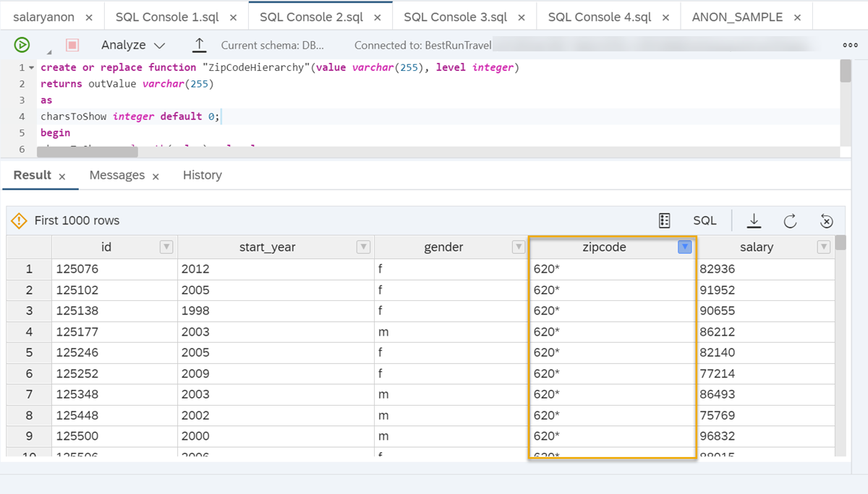
Task: Open SQL Console 4.sql tab
Action: pos(600,17)
